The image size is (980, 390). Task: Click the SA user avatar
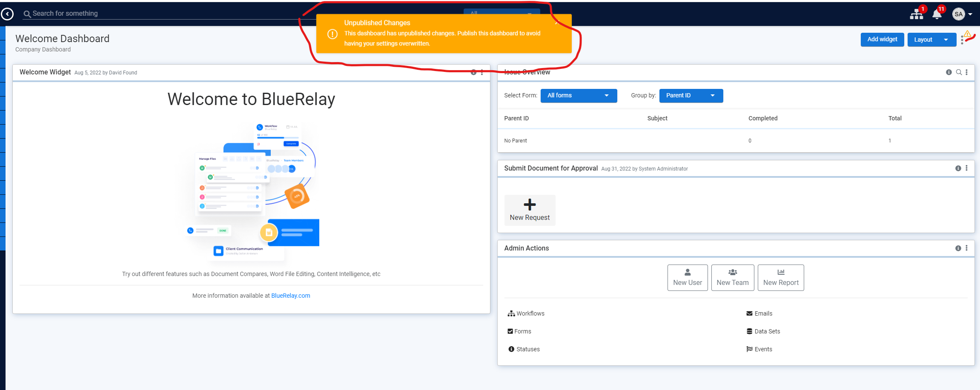(x=958, y=14)
